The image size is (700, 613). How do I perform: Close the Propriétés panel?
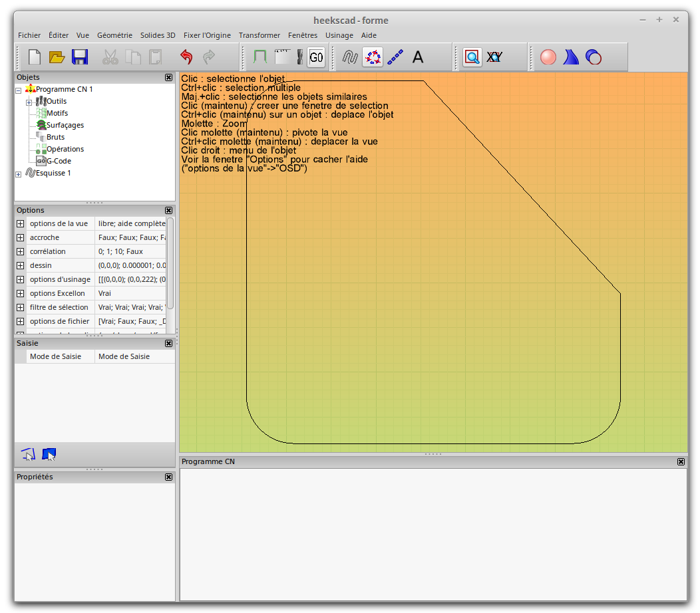tap(168, 477)
